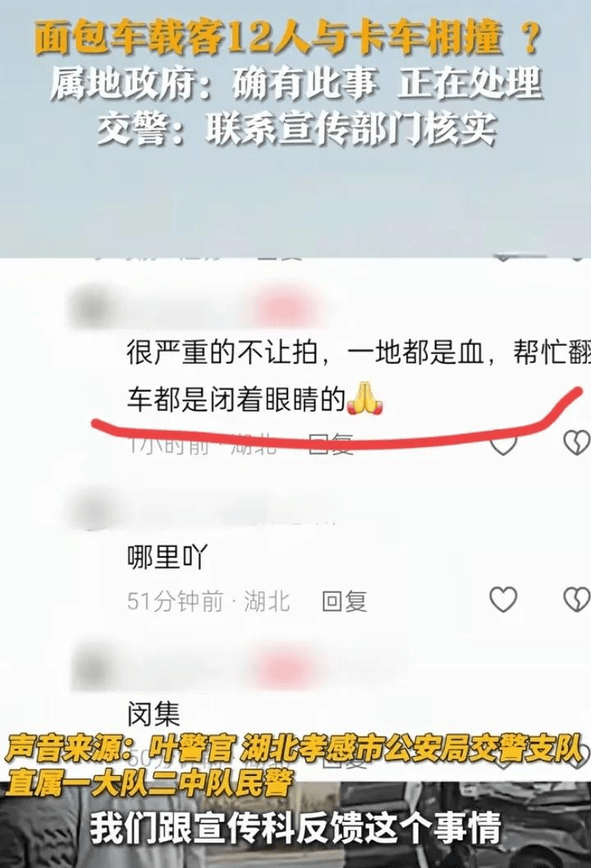The height and width of the screenshot is (868, 591).
Task: Click the praying hands emoji in the comment
Action: [364, 398]
